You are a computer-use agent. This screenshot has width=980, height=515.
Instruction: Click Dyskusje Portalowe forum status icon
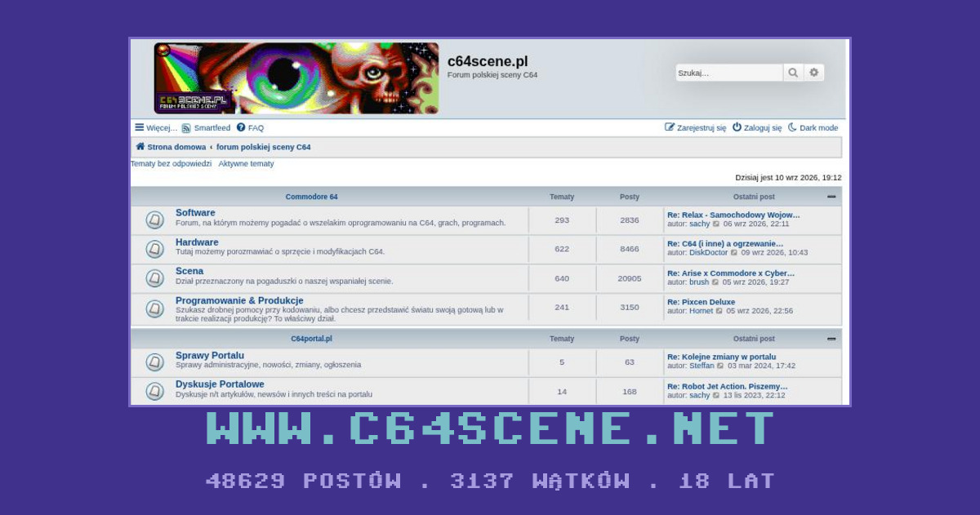click(154, 391)
